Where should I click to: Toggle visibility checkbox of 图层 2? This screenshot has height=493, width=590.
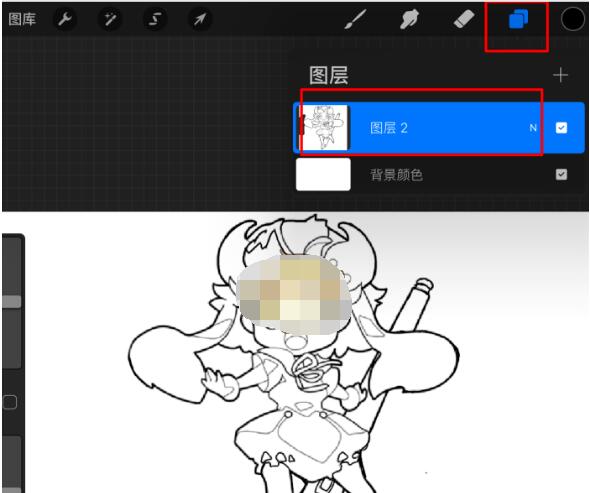click(561, 128)
